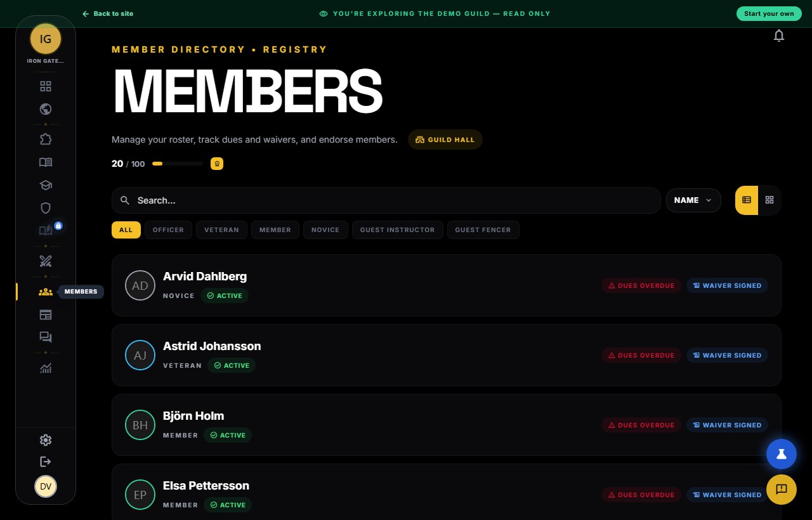Switch to list view layout

(747, 200)
